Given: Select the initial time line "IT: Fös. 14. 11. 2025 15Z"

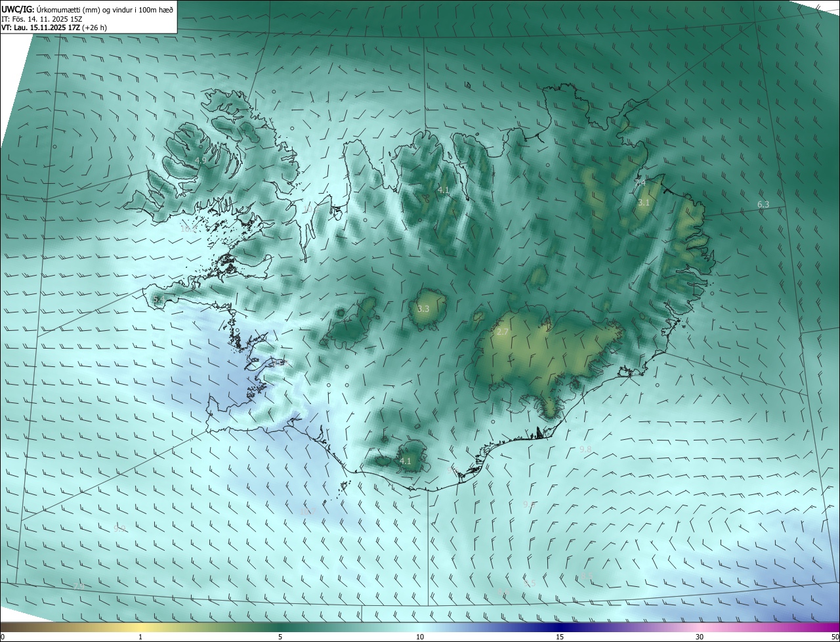Looking at the screenshot, I should tap(43, 18).
